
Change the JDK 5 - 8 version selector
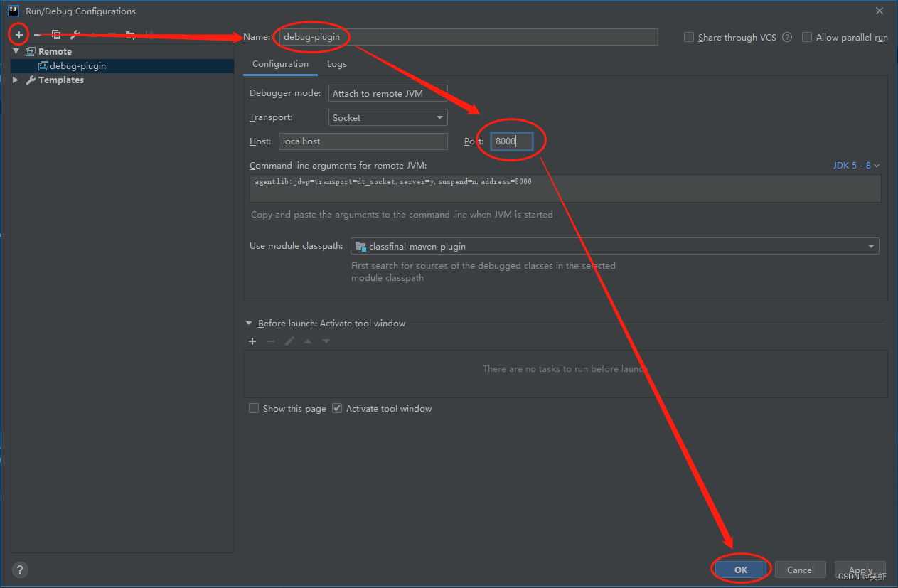[x=856, y=165]
